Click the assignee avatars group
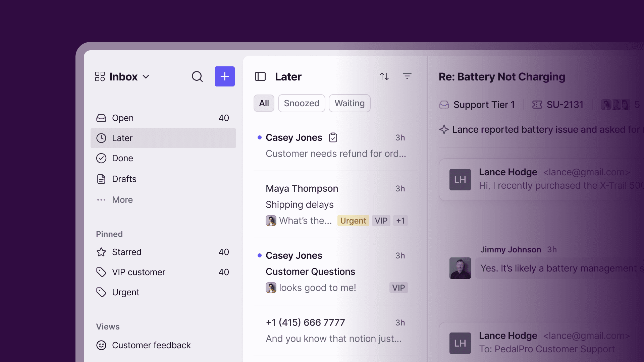Screen dimensions: 644x362 615,105
